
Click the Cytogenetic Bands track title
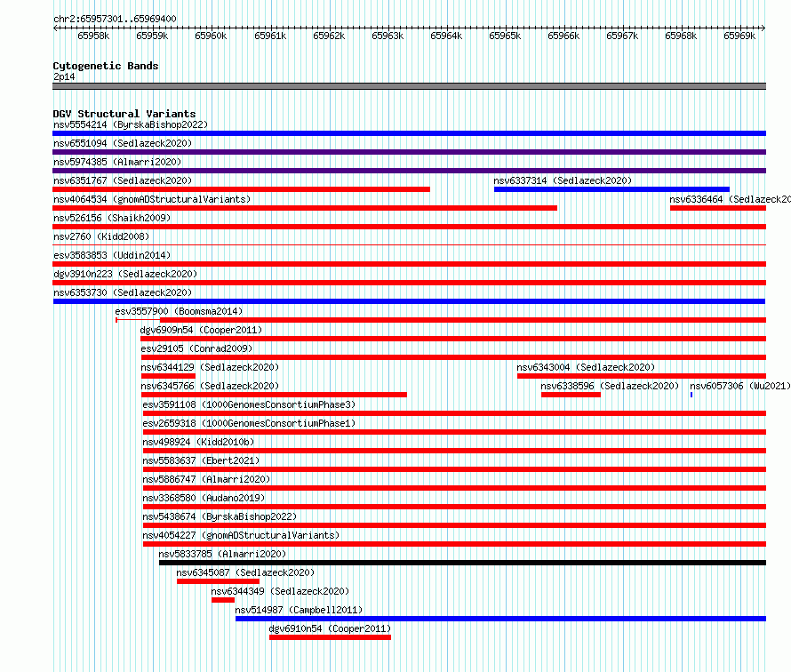click(x=106, y=66)
